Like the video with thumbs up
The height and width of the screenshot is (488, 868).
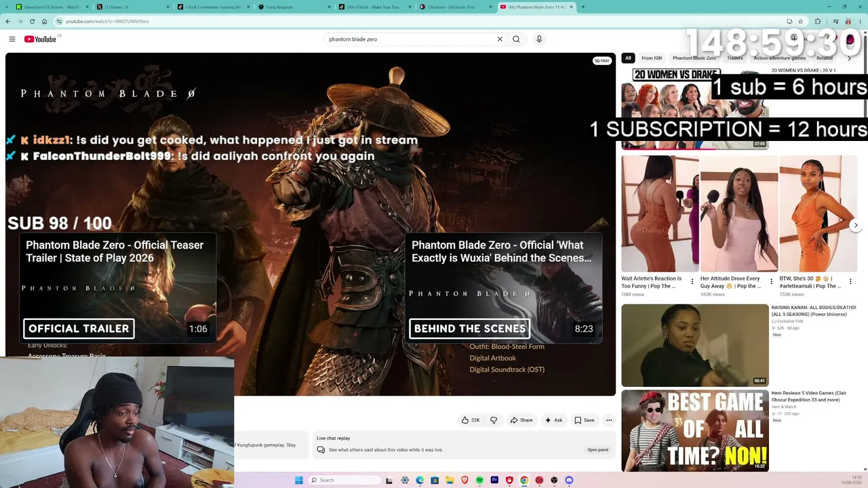coord(471,420)
